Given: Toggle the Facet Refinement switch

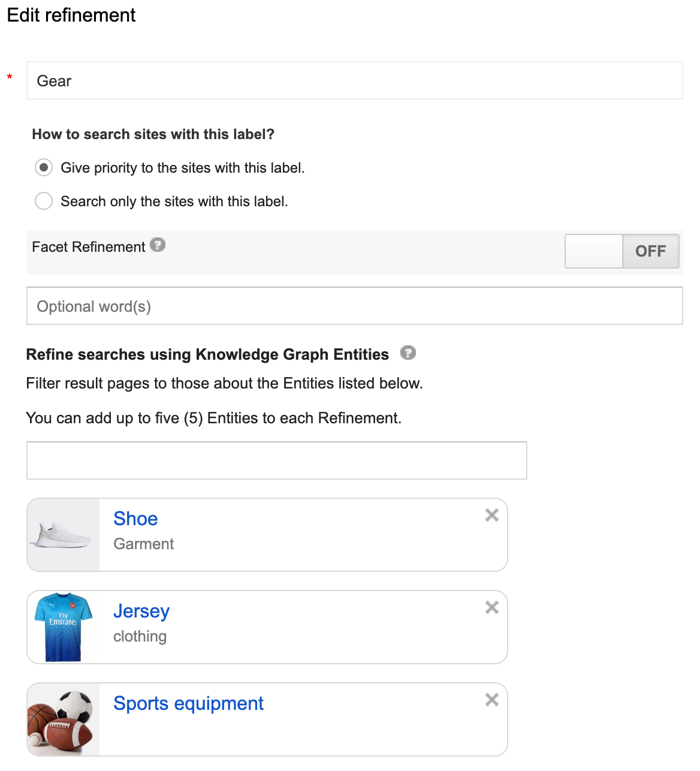Looking at the screenshot, I should [x=621, y=251].
